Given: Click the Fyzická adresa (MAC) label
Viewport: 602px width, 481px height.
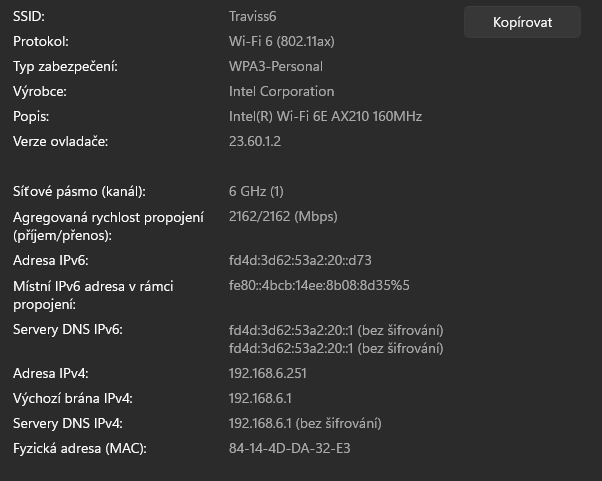Looking at the screenshot, I should point(79,448).
